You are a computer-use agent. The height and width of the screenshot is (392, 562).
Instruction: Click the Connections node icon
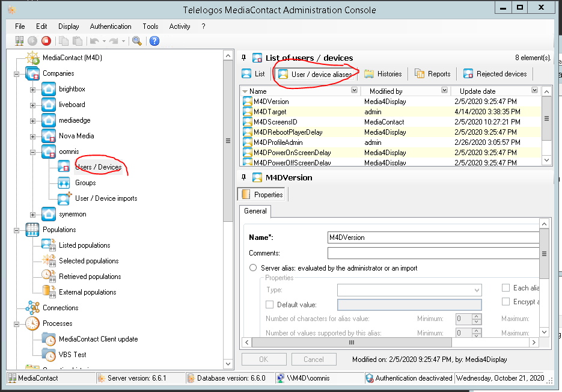pos(32,308)
